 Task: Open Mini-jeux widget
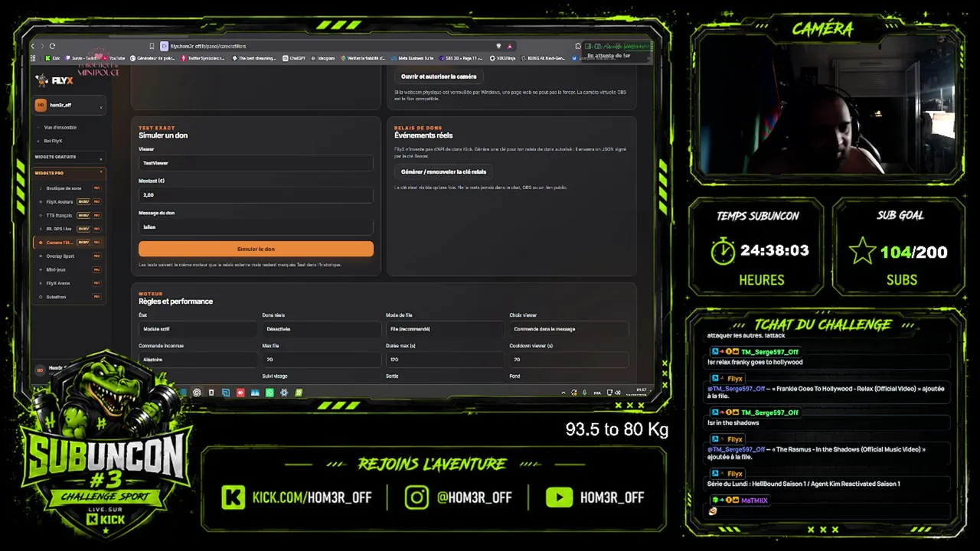point(69,269)
